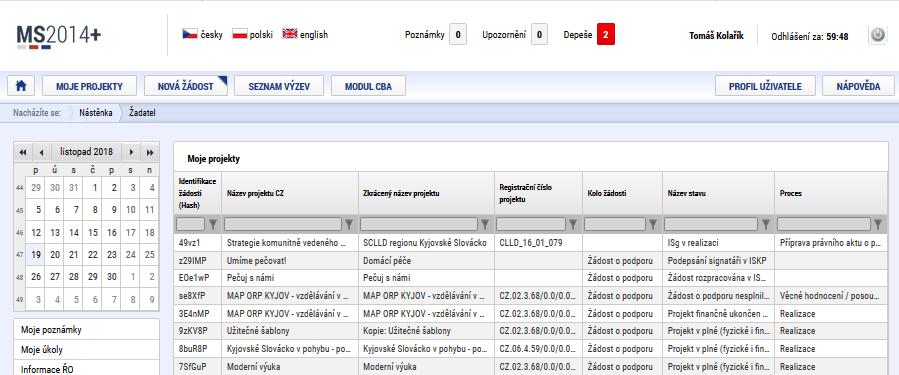Select project row EOe1wP
This screenshot has width=899, height=375.
pos(531,278)
